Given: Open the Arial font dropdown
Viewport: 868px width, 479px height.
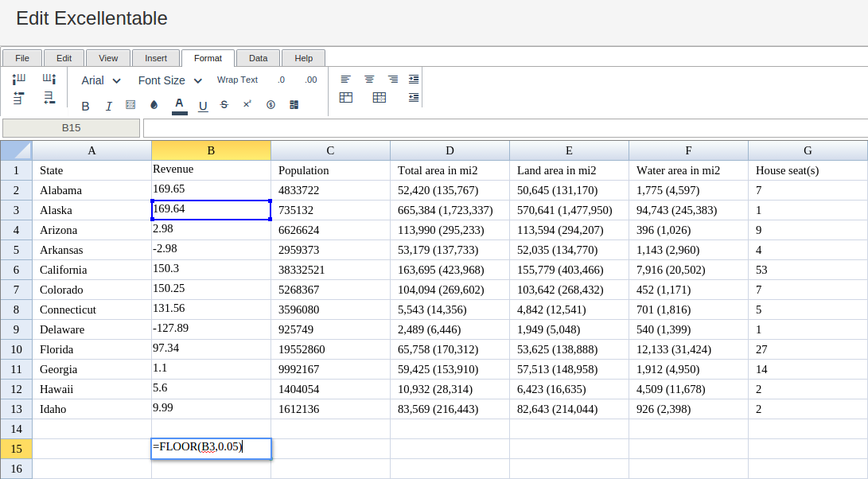Looking at the screenshot, I should pos(101,80).
